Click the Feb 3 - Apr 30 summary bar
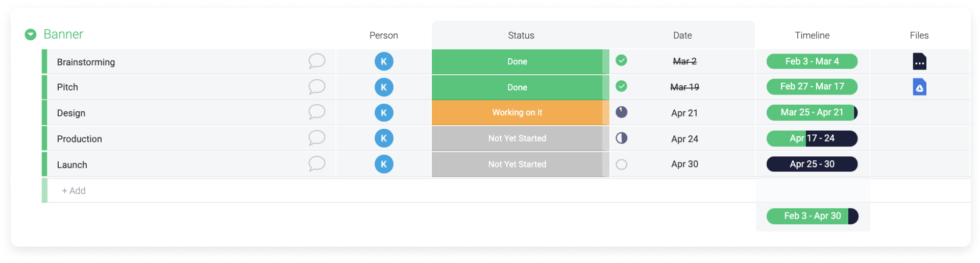 pos(812,216)
